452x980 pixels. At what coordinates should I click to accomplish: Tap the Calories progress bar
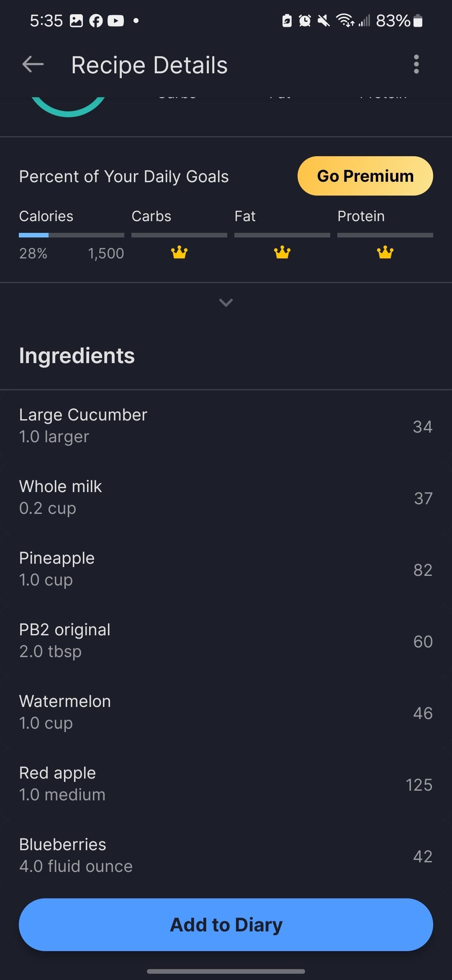(x=72, y=235)
